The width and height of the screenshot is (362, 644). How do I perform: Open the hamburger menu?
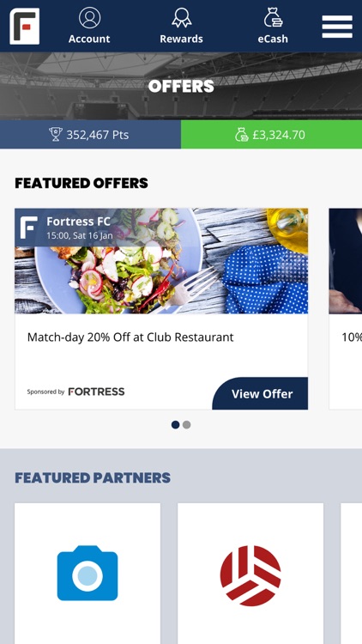(337, 27)
